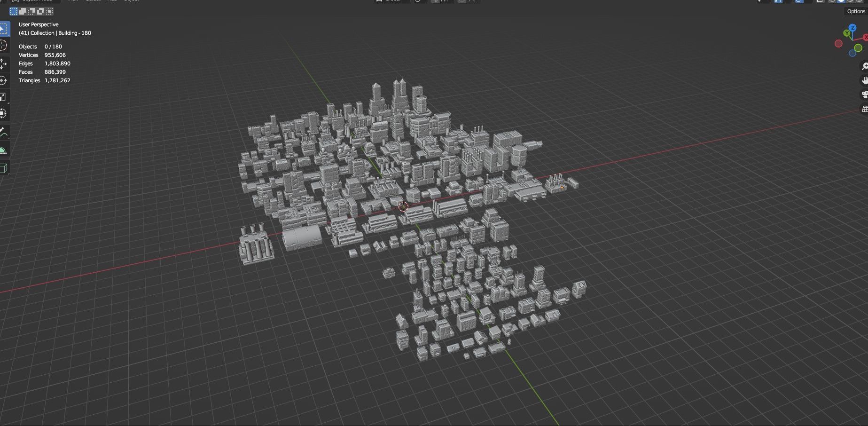Viewport: 868px width, 426px height.
Task: Set selection mode to invert selection
Action: 40,11
